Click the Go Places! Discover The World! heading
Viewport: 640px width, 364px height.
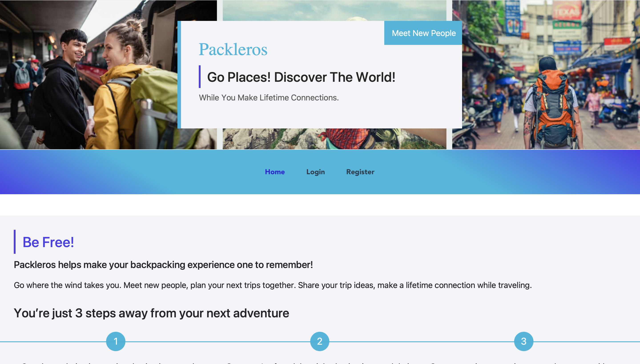[301, 77]
